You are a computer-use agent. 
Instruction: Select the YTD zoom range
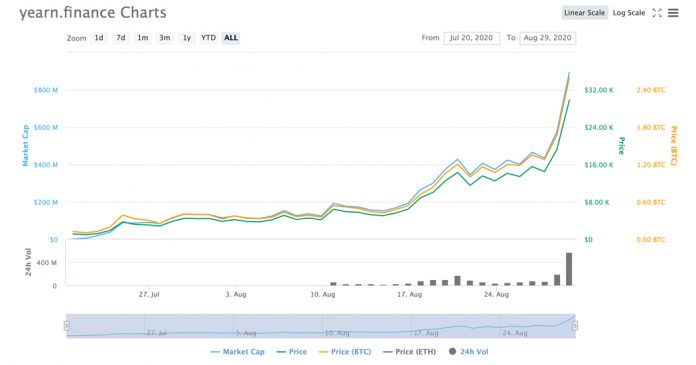click(208, 38)
